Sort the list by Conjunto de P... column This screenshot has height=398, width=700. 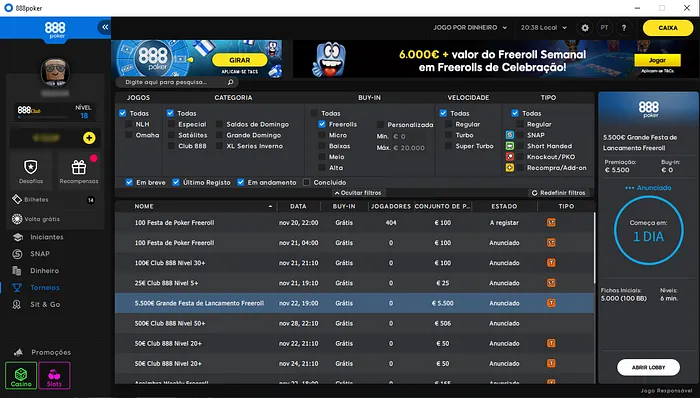(442, 206)
